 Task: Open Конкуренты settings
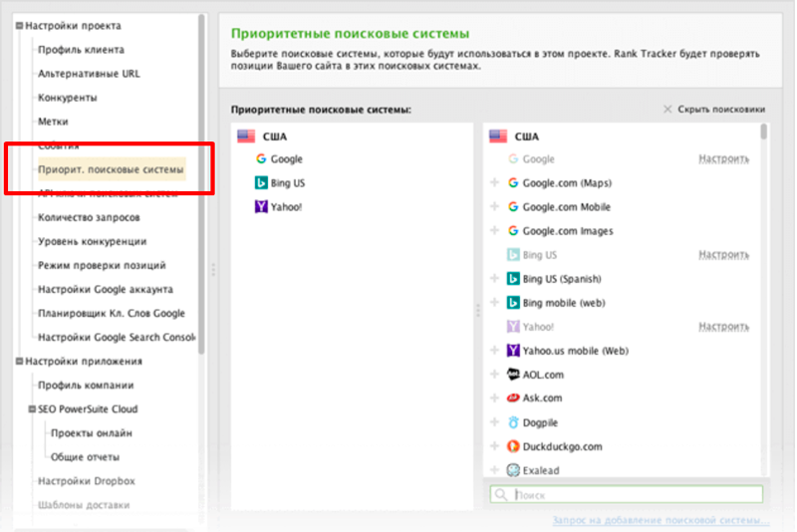[x=68, y=98]
